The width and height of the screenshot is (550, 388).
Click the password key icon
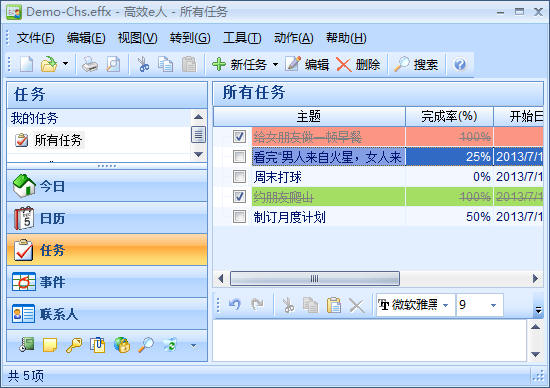[x=74, y=345]
